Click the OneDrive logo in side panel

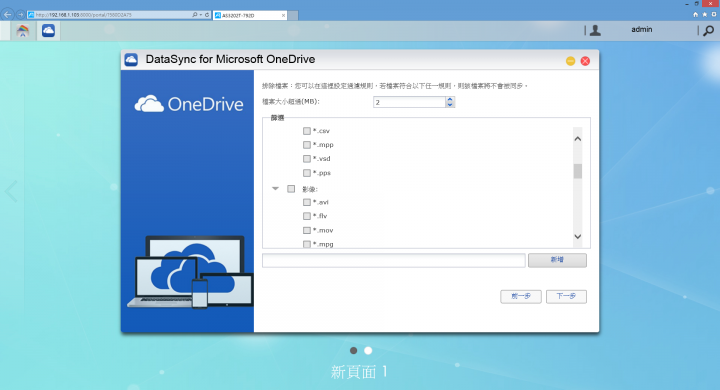point(189,104)
